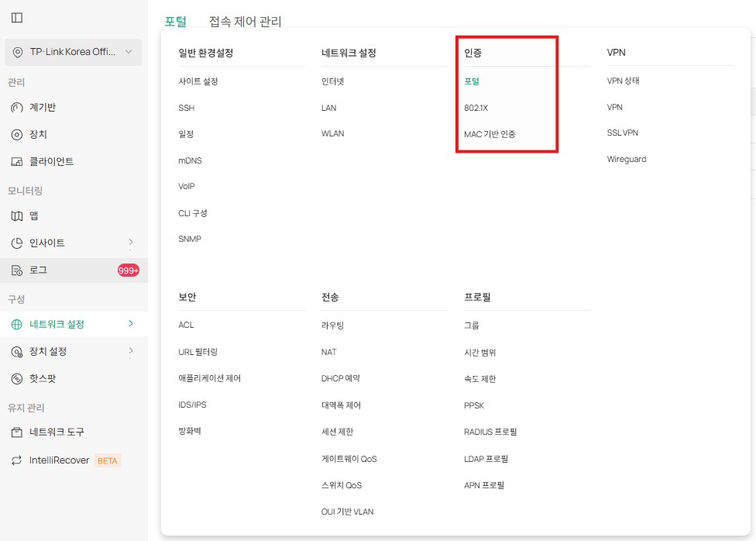Viewport: 756px width, 541px height.
Task: Select the 맵 map icon
Action: tap(17, 215)
